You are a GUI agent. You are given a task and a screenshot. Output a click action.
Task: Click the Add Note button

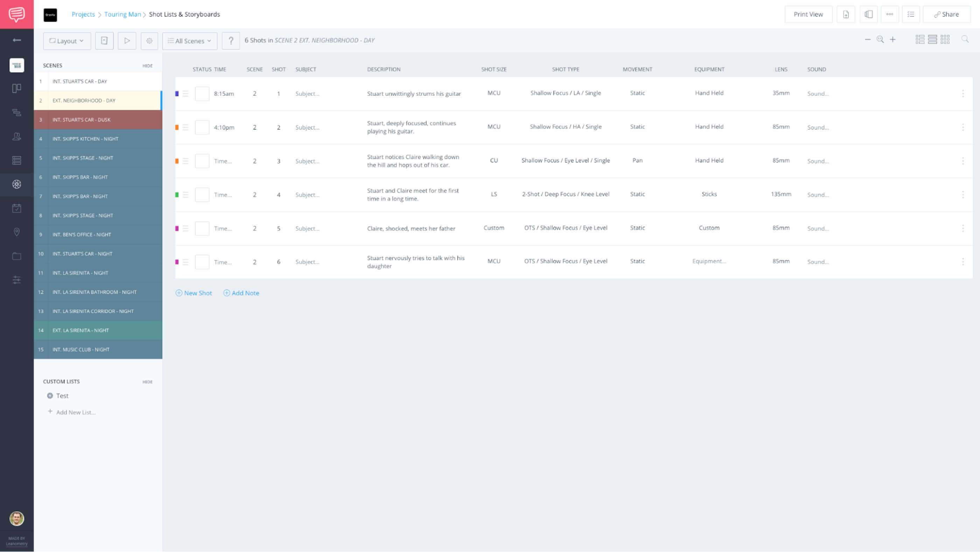[241, 293]
